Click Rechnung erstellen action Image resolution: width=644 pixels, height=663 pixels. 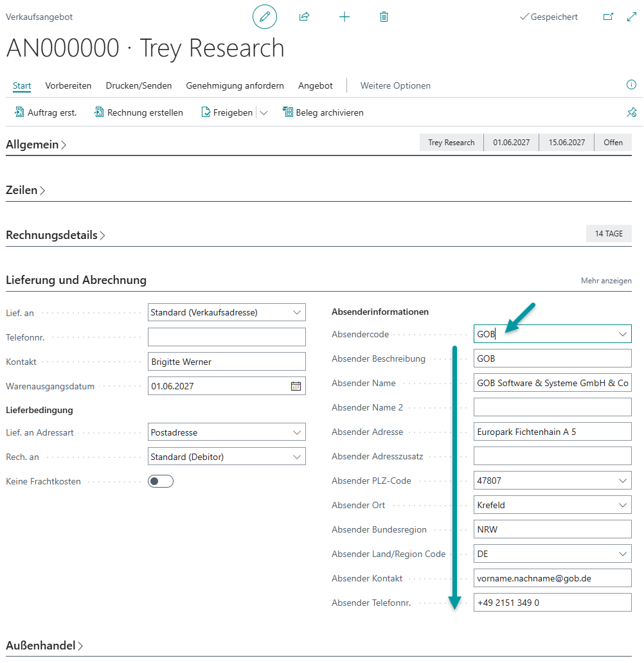(139, 112)
